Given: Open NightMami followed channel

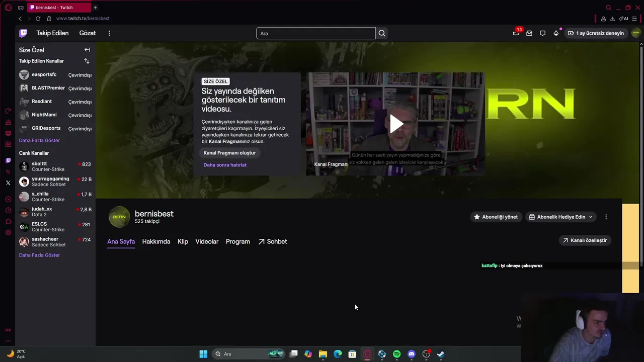Looking at the screenshot, I should coord(55,115).
